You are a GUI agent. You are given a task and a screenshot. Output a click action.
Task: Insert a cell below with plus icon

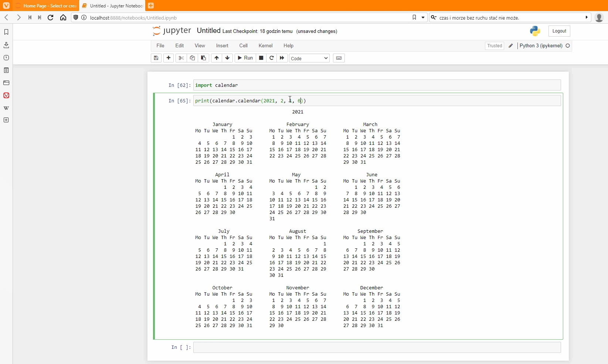tap(169, 58)
